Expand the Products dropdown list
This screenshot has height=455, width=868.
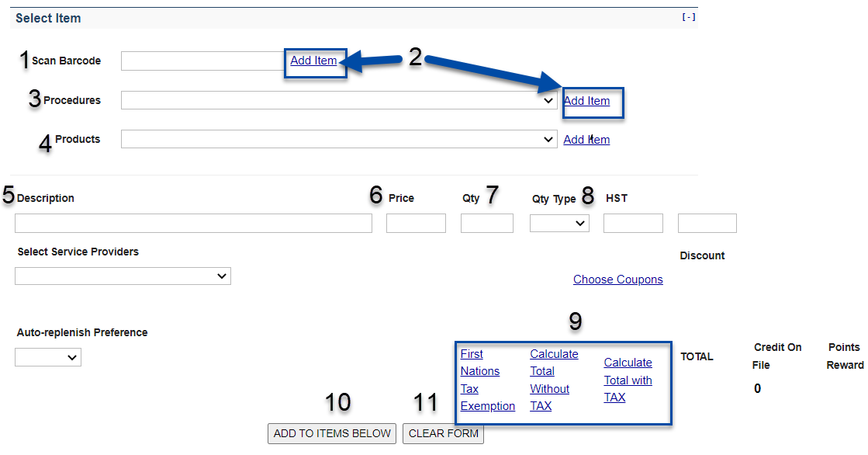point(338,140)
